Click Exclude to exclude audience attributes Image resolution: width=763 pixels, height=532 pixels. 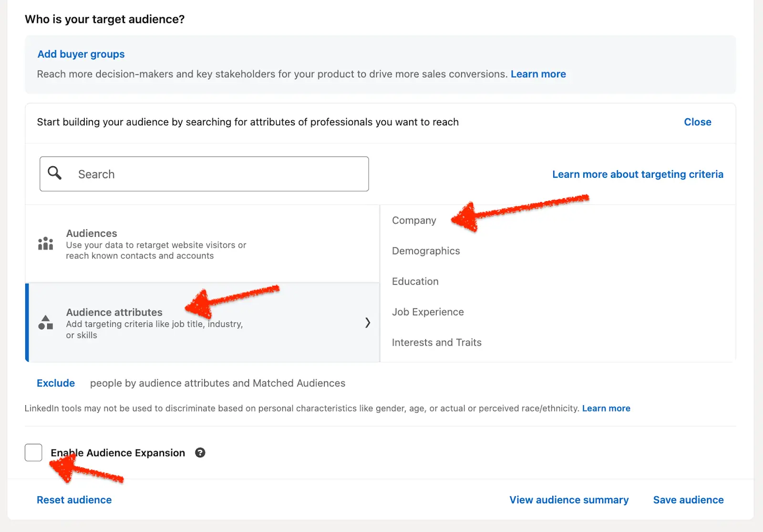pos(56,383)
